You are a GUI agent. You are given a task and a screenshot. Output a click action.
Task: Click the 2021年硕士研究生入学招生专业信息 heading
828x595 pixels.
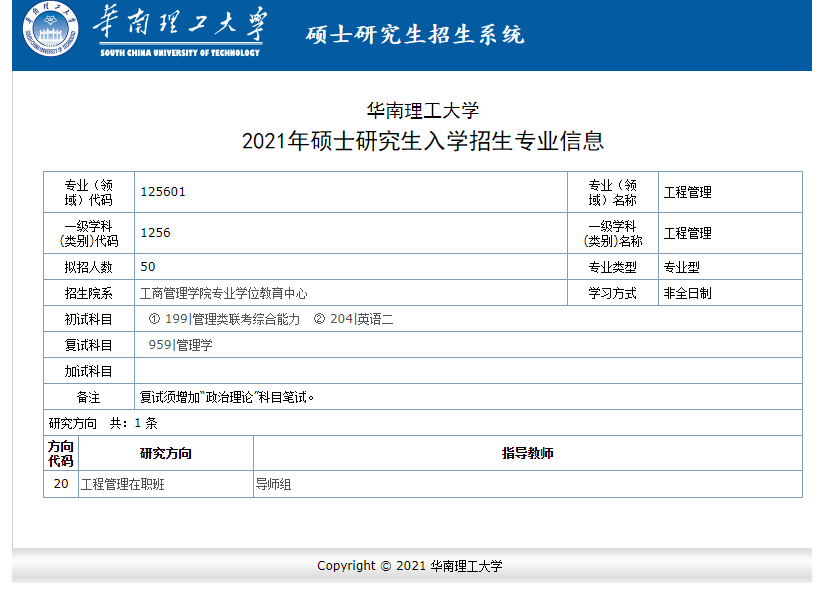(x=422, y=141)
